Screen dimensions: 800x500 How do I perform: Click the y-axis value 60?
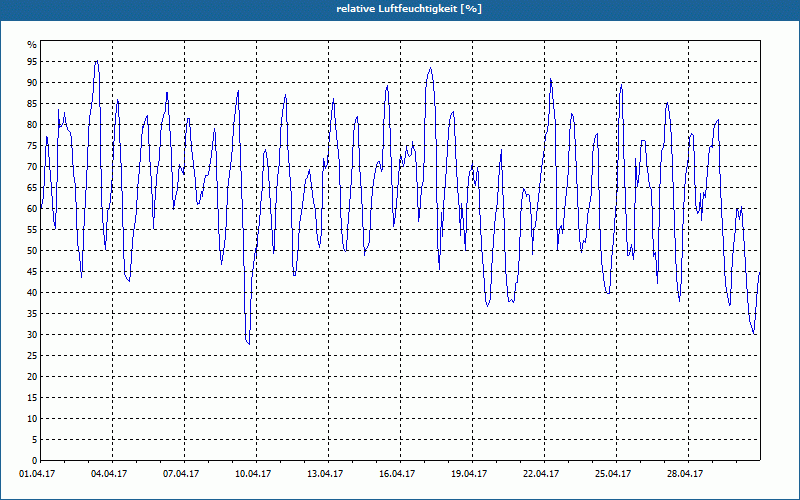tap(32, 209)
